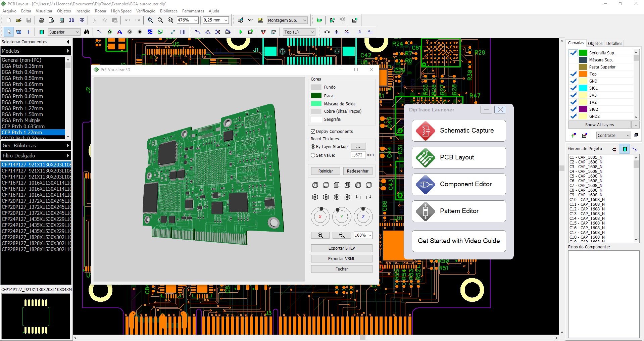The height and width of the screenshot is (341, 644).
Task: Click the first cube view icon in 3D preview
Action: (x=315, y=185)
